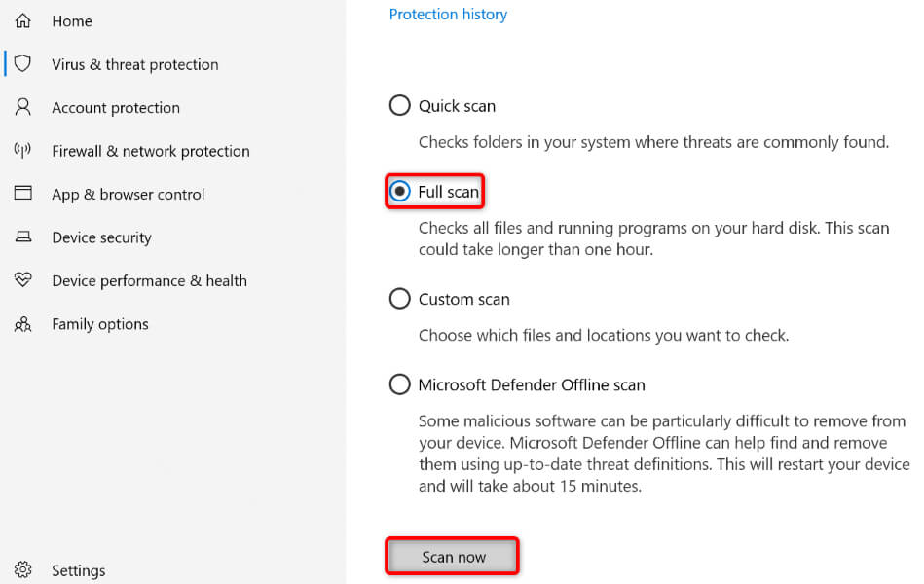Open the Protection history link
Viewport: 924px width, 584px height.
point(448,15)
